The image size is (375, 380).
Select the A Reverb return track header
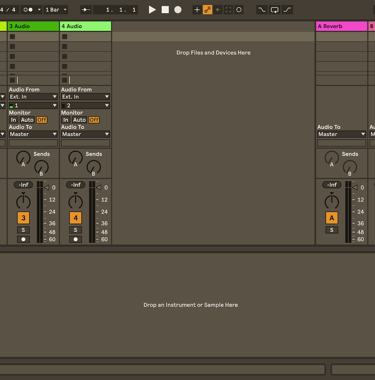click(x=342, y=26)
